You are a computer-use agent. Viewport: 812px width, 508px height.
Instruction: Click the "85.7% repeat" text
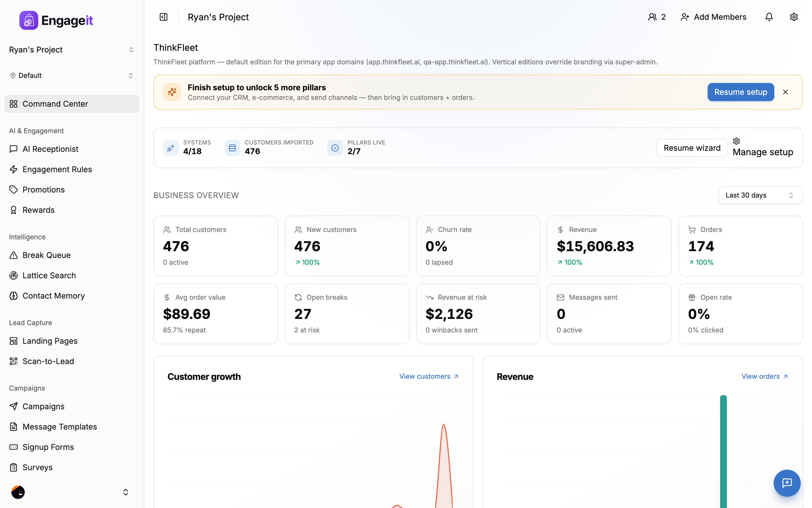[184, 330]
